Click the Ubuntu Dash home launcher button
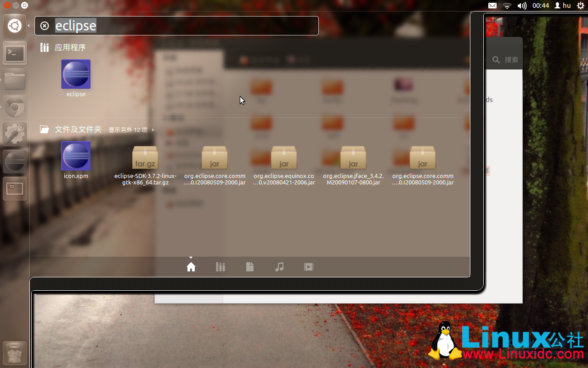Screen dimensions: 588x368 tap(15, 26)
